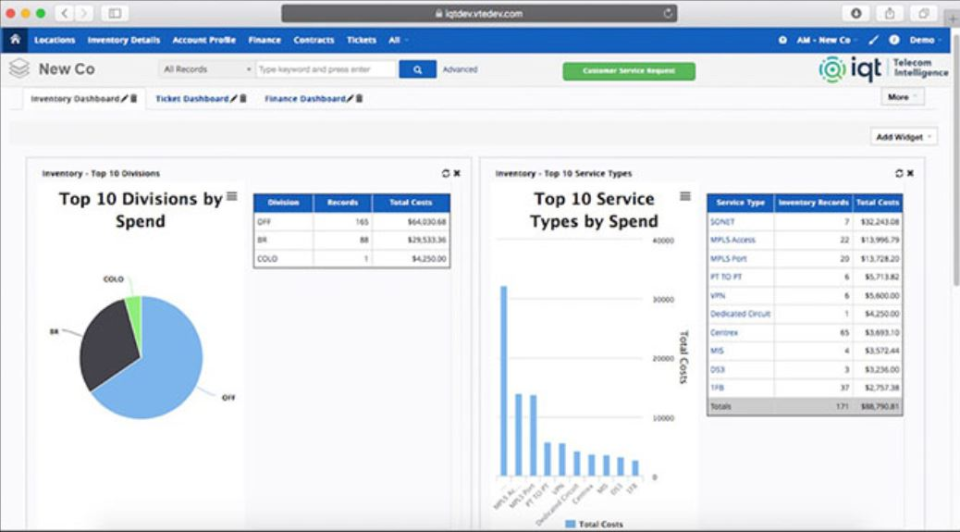Click the clock icon beside AM - New Co
960x532 pixels.
click(782, 40)
